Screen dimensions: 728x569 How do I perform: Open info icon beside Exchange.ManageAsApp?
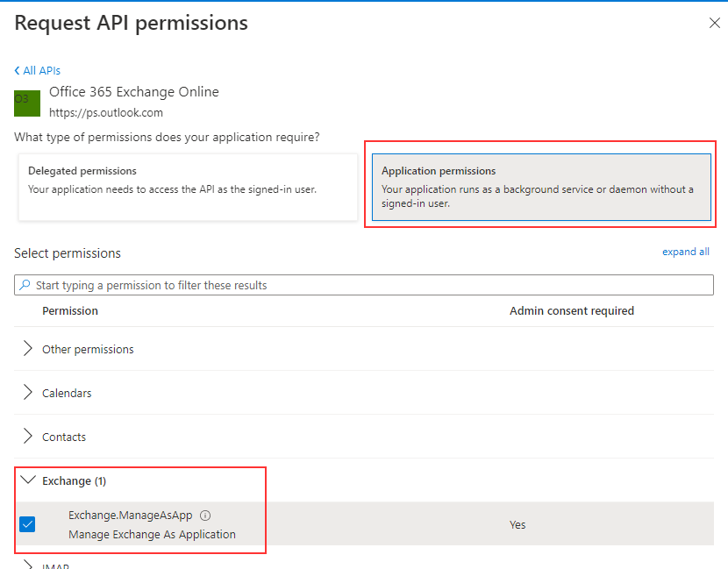(x=205, y=516)
